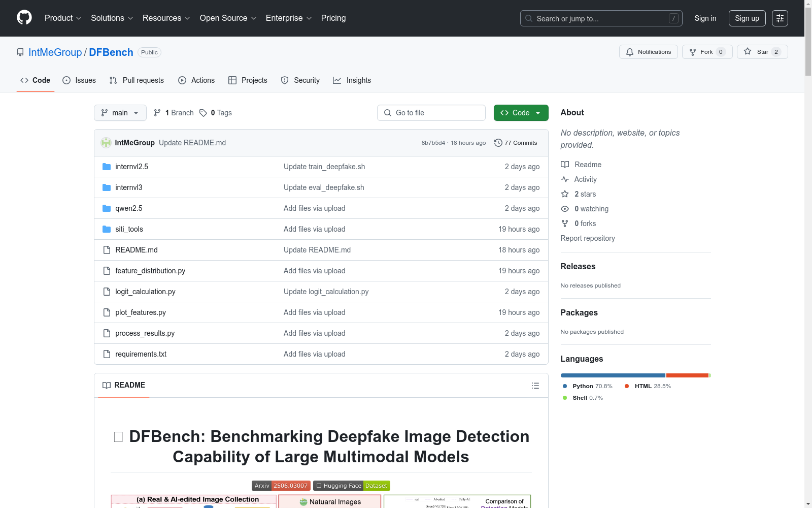Click the tag icon beside Tags
Image resolution: width=812 pixels, height=508 pixels.
[203, 113]
